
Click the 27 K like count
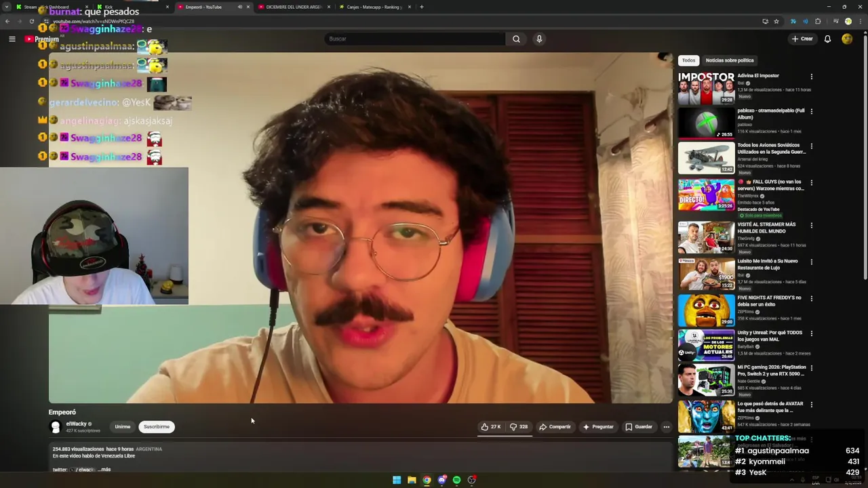pyautogui.click(x=496, y=427)
